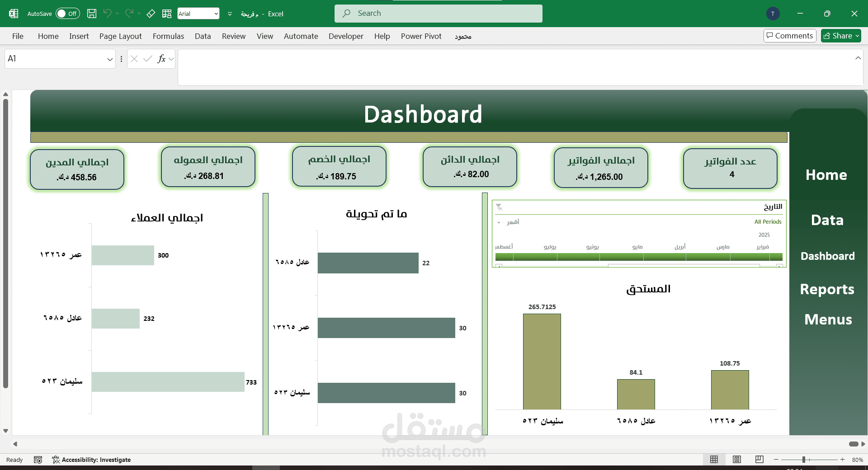Open Menus in the side menu
This screenshot has height=470, width=868.
click(828, 320)
